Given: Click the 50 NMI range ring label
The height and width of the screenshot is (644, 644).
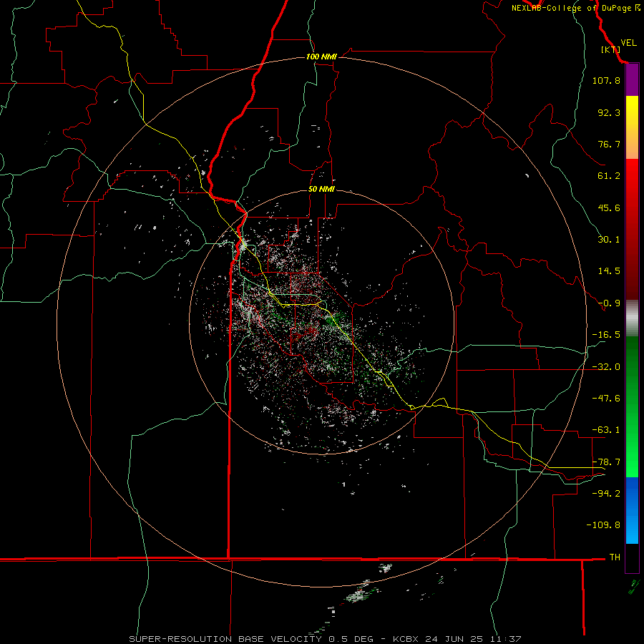Looking at the screenshot, I should pos(321,190).
